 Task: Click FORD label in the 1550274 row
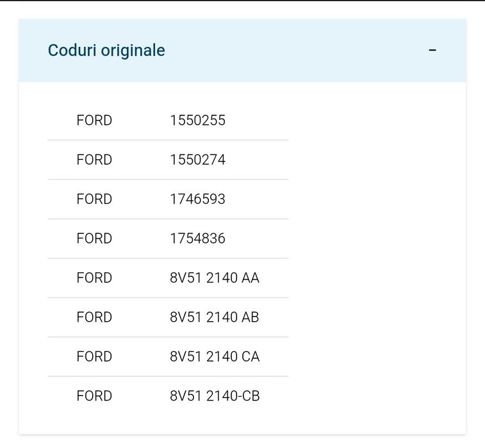94,160
